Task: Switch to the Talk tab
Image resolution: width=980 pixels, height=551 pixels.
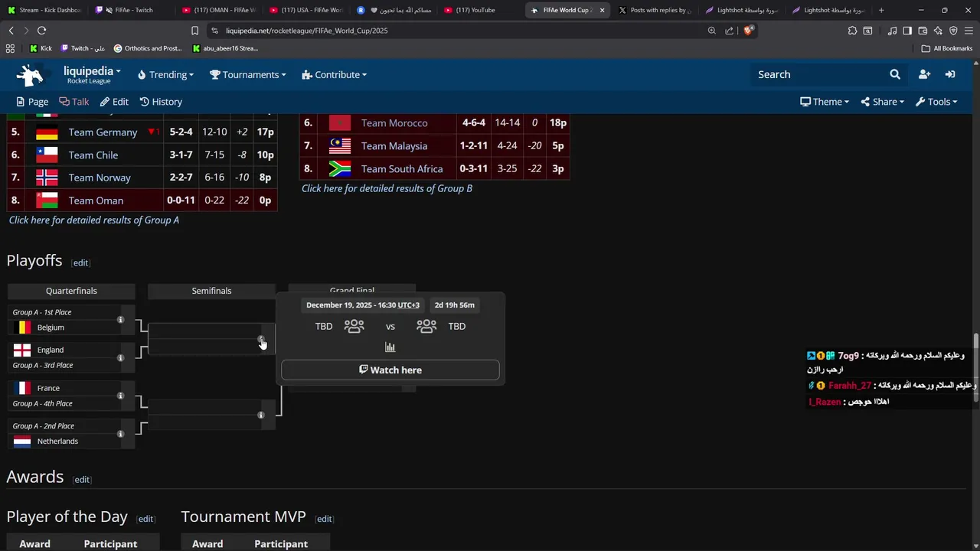Action: 74,102
